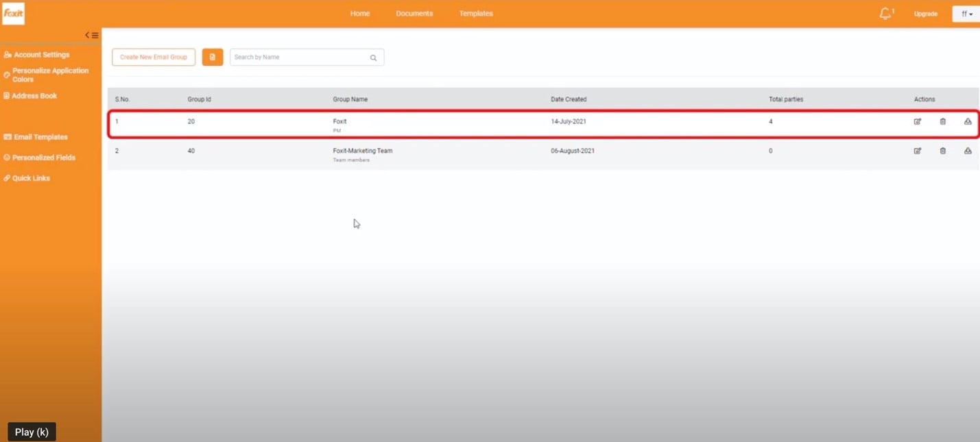Open the notifications bell

tap(886, 14)
